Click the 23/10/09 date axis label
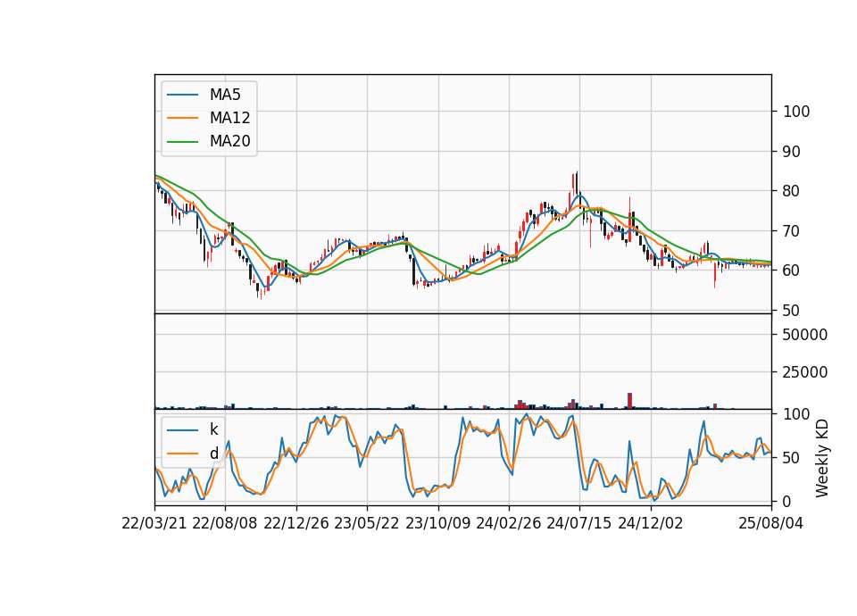857x616 pixels. (437, 523)
